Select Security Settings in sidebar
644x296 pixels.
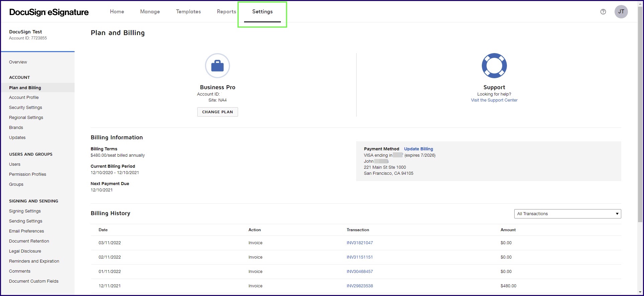tap(25, 108)
